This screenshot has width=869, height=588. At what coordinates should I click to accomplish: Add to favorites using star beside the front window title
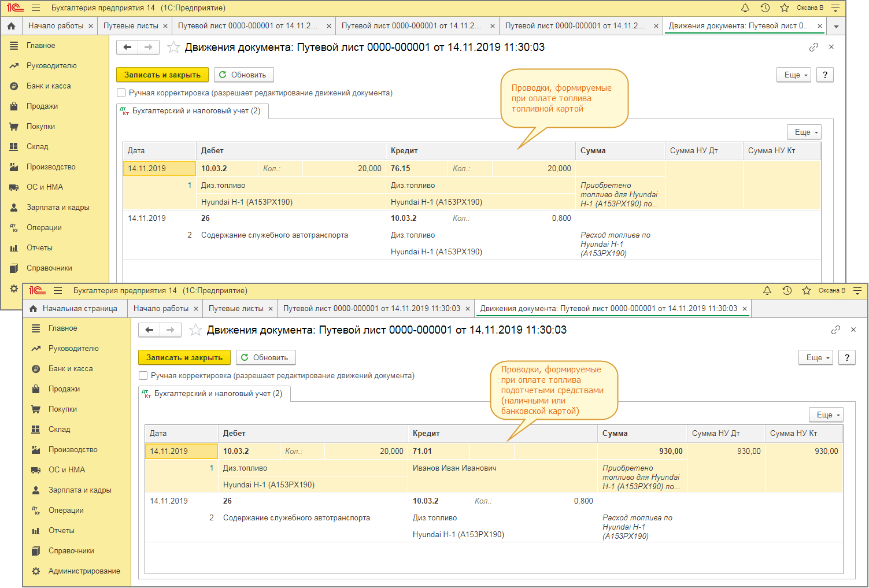(195, 330)
